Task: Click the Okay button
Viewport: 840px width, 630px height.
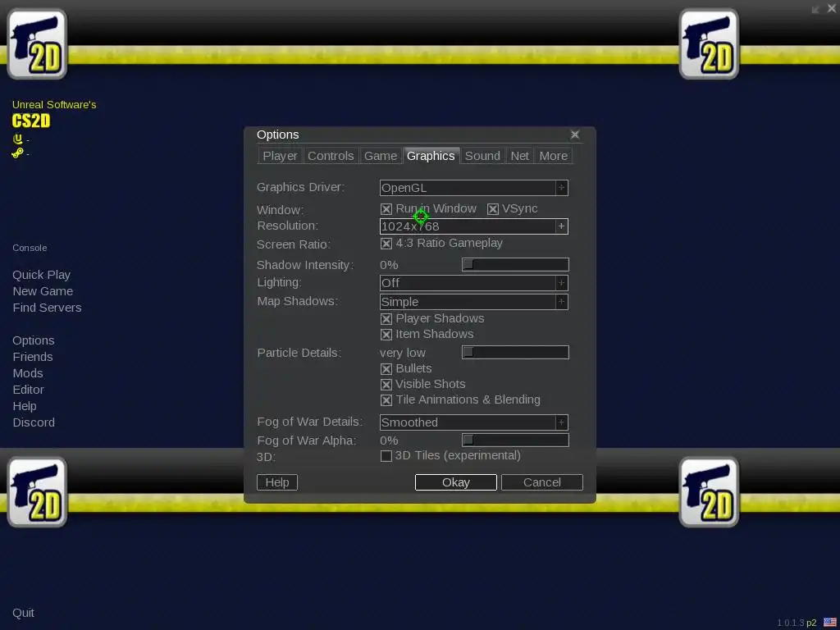Action: click(456, 482)
